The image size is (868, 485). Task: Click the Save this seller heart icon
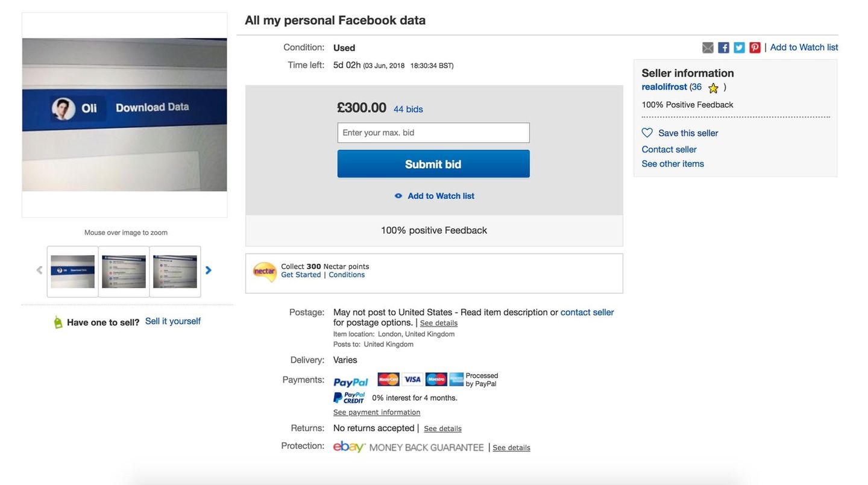click(x=647, y=133)
